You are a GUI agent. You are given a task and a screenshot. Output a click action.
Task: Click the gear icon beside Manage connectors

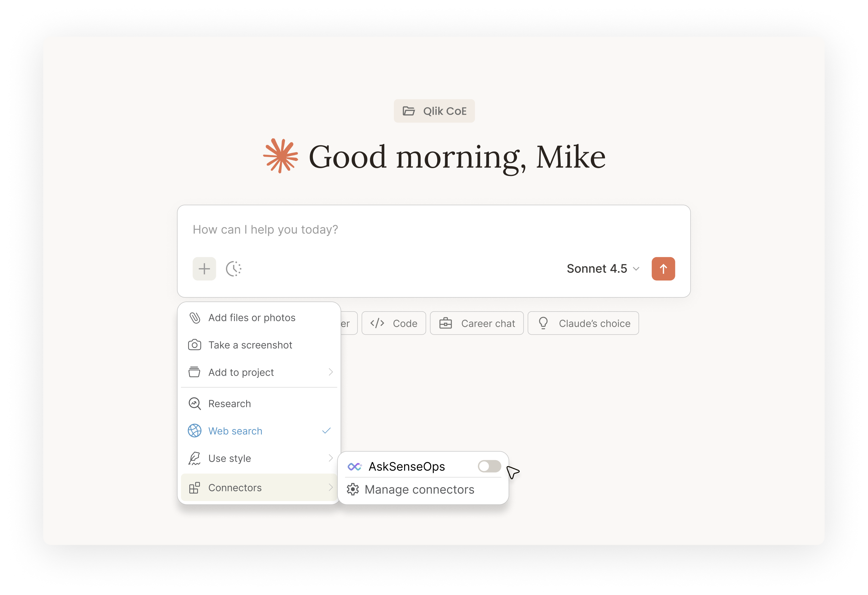coord(353,489)
